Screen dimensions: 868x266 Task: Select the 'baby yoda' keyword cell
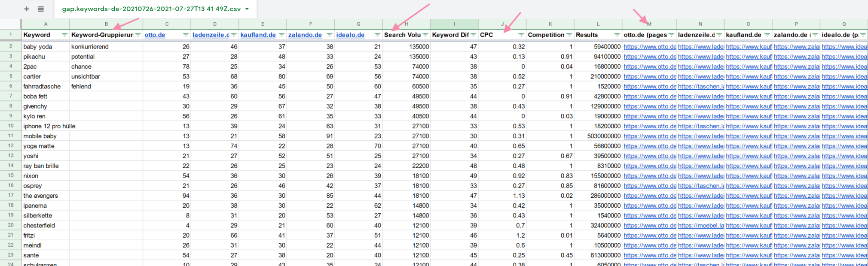[46, 46]
